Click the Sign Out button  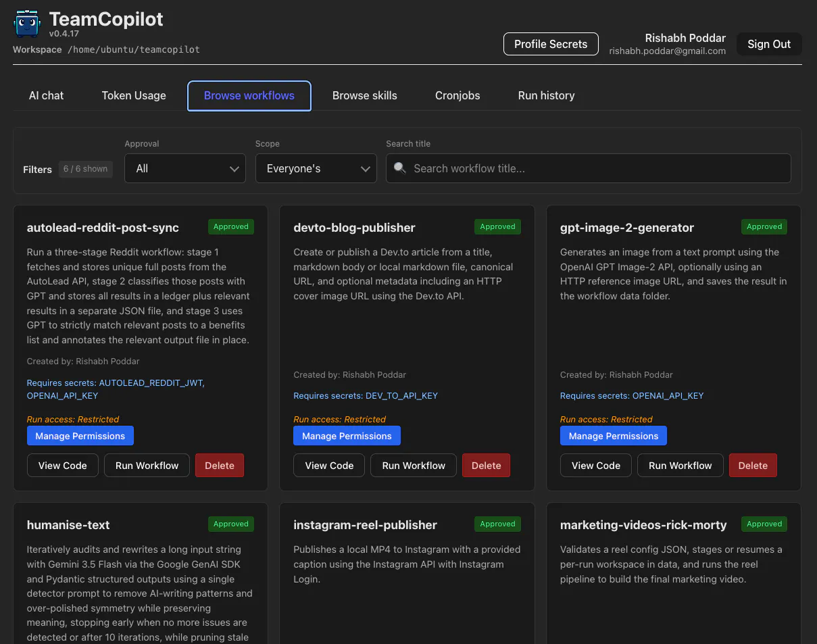(x=769, y=44)
